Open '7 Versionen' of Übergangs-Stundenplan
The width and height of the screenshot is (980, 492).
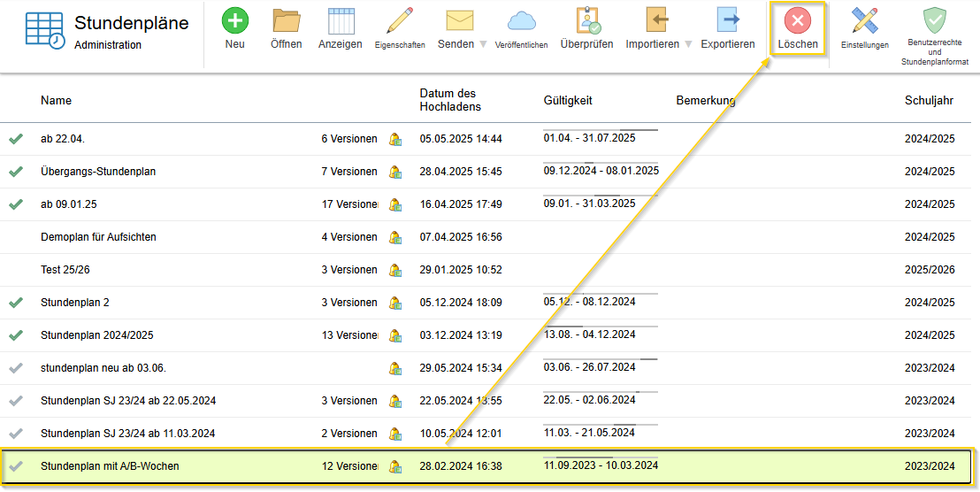coord(349,172)
